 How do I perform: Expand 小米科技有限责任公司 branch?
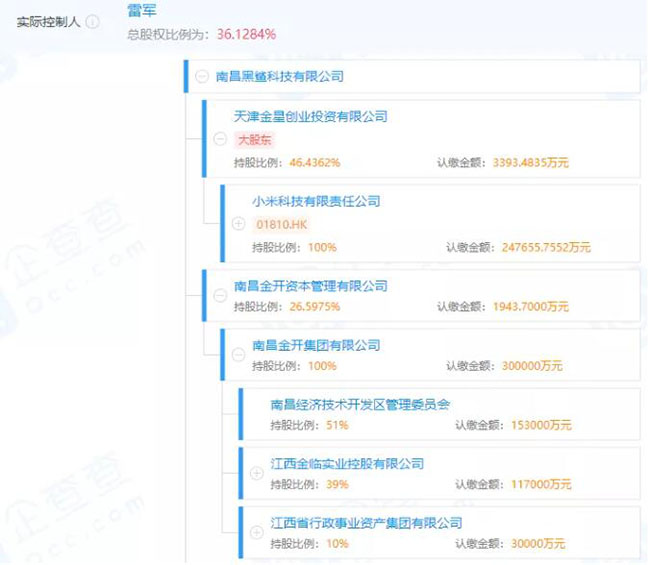pyautogui.click(x=238, y=224)
